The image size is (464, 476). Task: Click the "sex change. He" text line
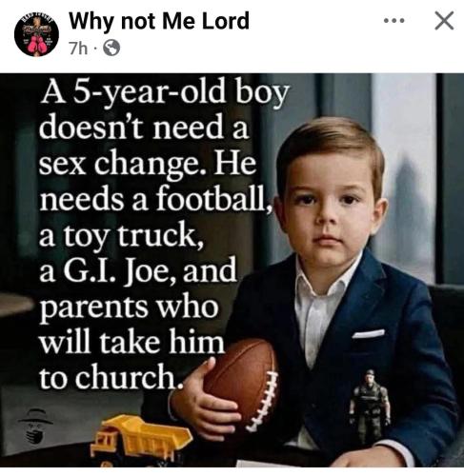[147, 165]
